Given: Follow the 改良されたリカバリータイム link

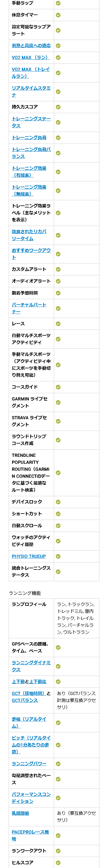Looking at the screenshot, I should click(x=29, y=235).
